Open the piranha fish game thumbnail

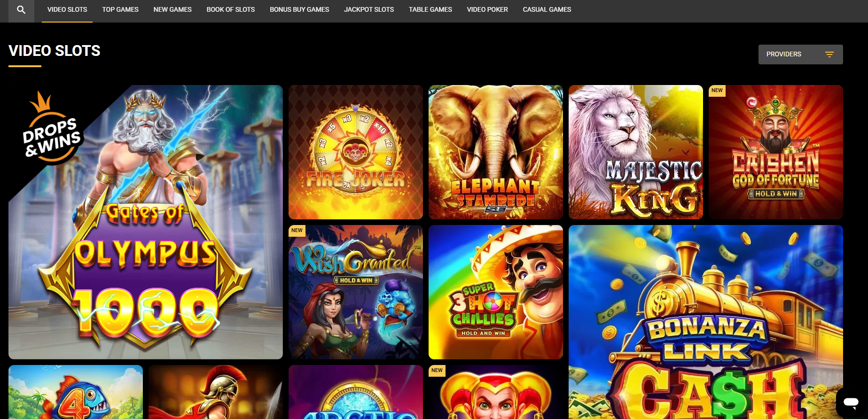[x=76, y=392]
